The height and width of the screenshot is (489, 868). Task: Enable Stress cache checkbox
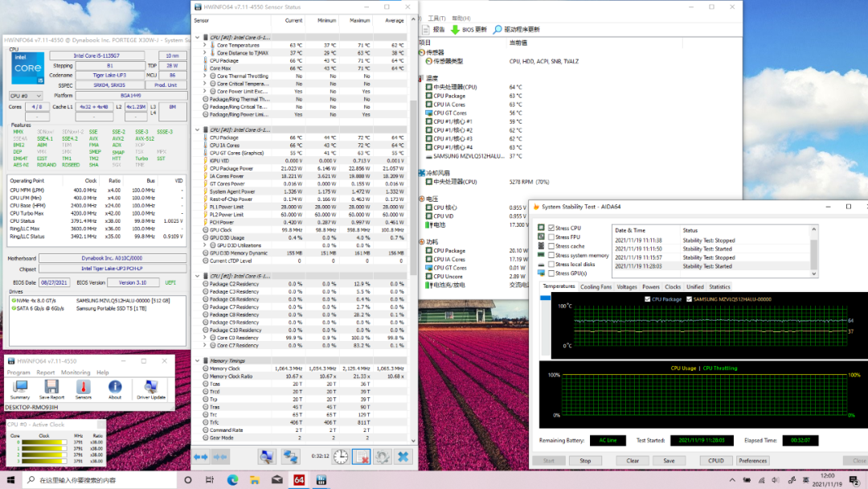coord(551,246)
